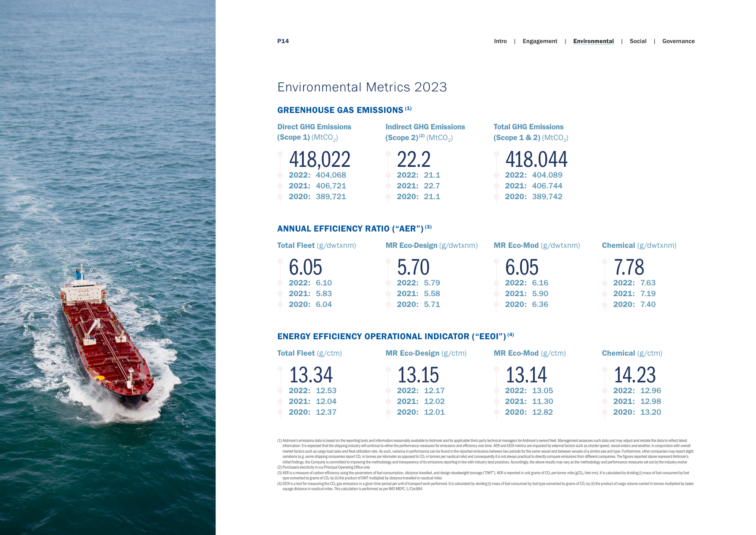Image resolution: width=756 pixels, height=535 pixels.
Task: Select the Chemical EEOI value 14.23
Action: click(x=635, y=375)
